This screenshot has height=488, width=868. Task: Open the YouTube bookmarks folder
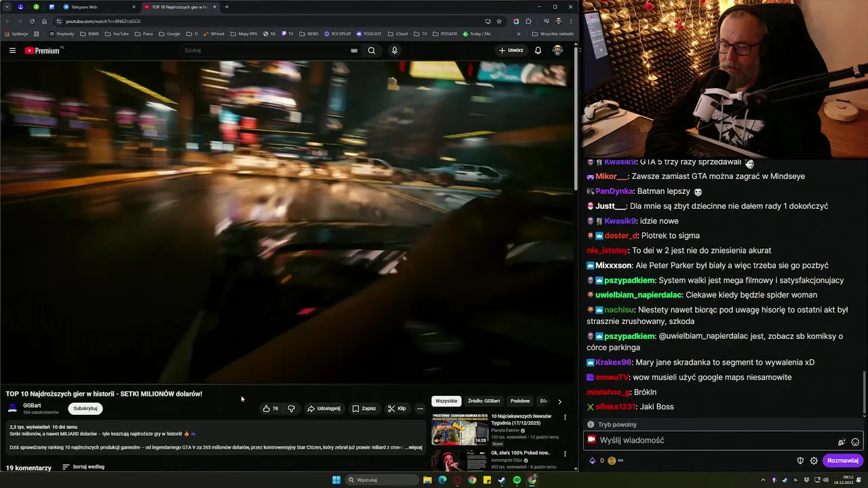tap(117, 33)
